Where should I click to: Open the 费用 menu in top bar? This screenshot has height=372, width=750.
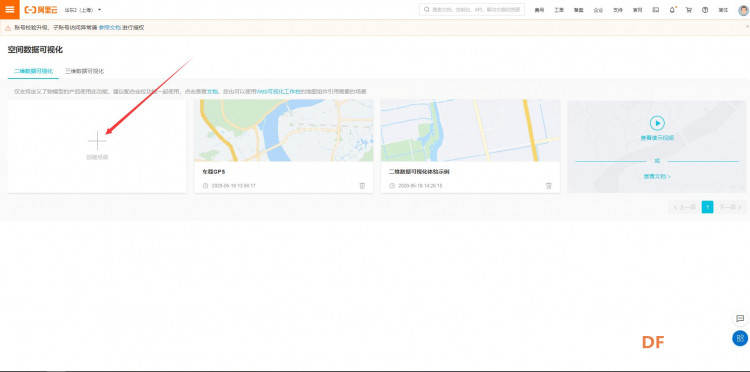pos(540,10)
